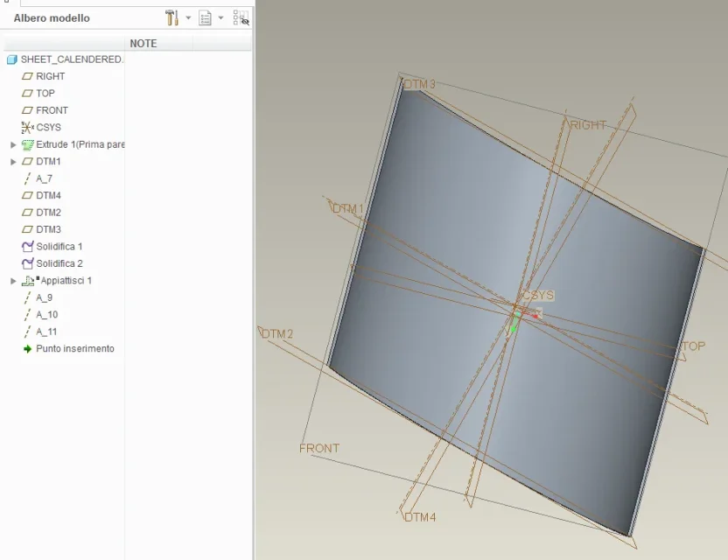
Task: Click the DTM3 label in the viewport
Action: coord(419,84)
